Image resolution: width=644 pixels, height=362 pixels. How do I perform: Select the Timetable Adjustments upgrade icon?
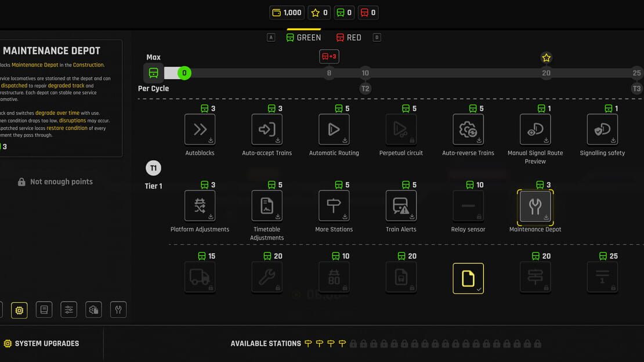coord(267,206)
